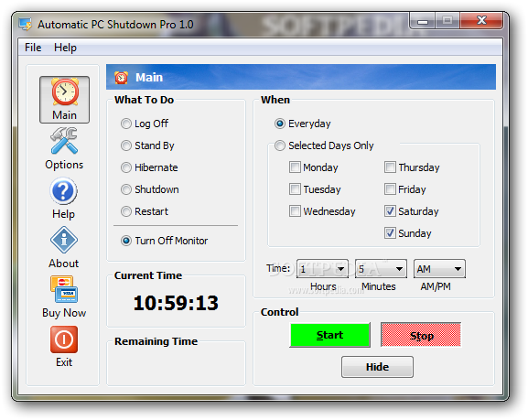
Task: Uncheck the Saturday checkbox
Action: (390, 211)
